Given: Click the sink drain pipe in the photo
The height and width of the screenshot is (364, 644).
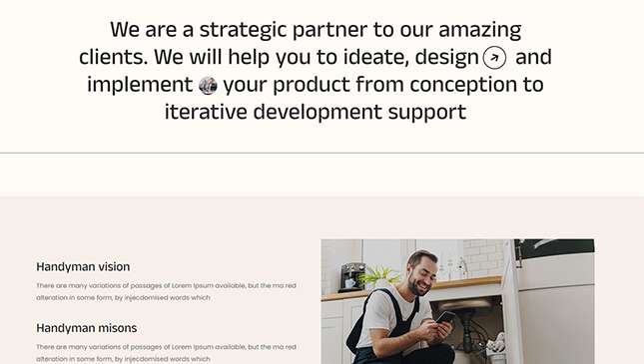Looking at the screenshot, I should 468,332.
